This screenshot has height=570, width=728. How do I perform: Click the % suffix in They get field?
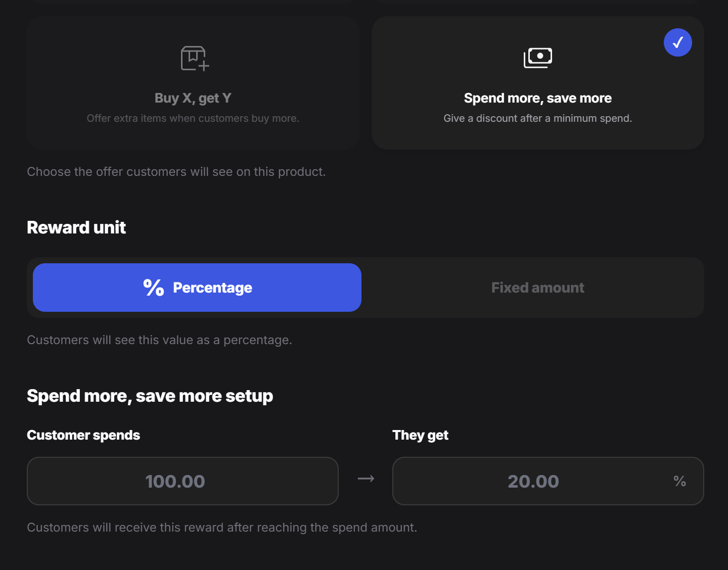pyautogui.click(x=679, y=481)
